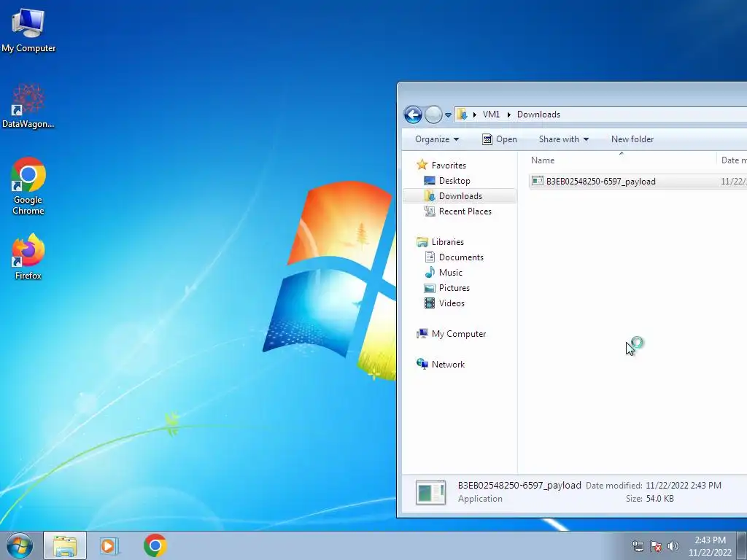Expand the arrow after VM1 in breadcrumb
747x560 pixels.
point(508,114)
